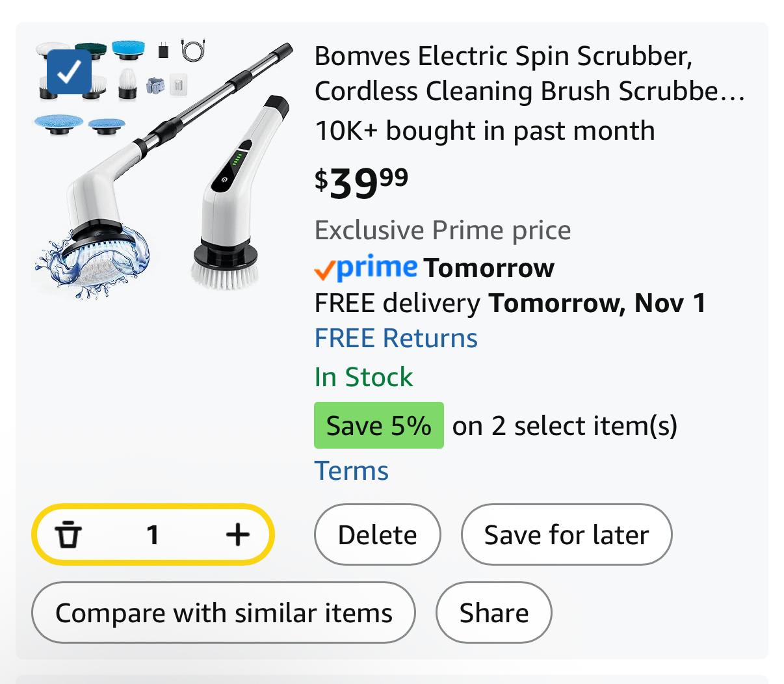Click the Share button
This screenshot has width=784, height=684.
point(494,613)
